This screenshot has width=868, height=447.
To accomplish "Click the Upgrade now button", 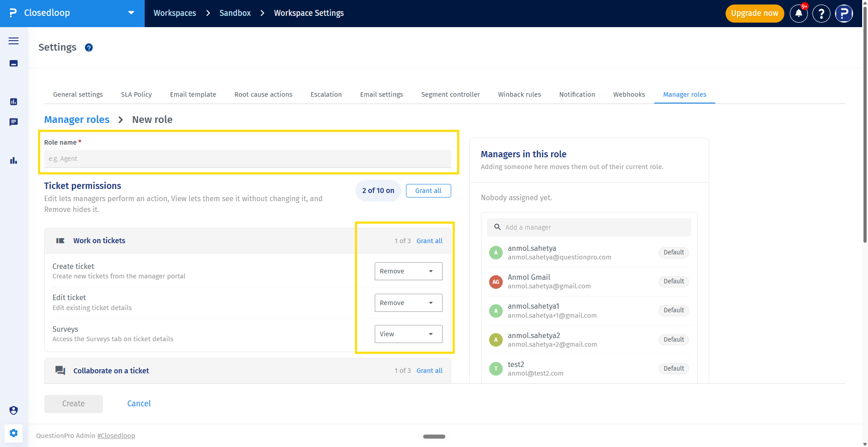I will pyautogui.click(x=755, y=13).
